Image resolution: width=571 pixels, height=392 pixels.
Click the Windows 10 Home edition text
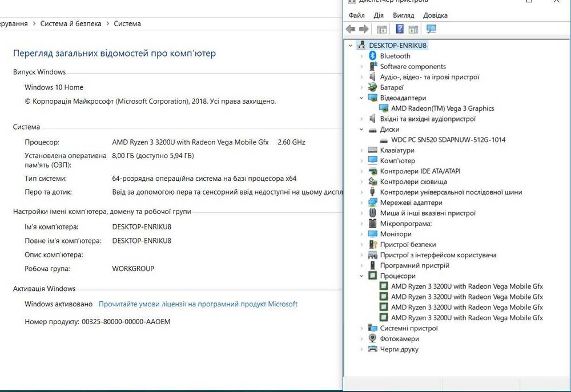(x=54, y=87)
